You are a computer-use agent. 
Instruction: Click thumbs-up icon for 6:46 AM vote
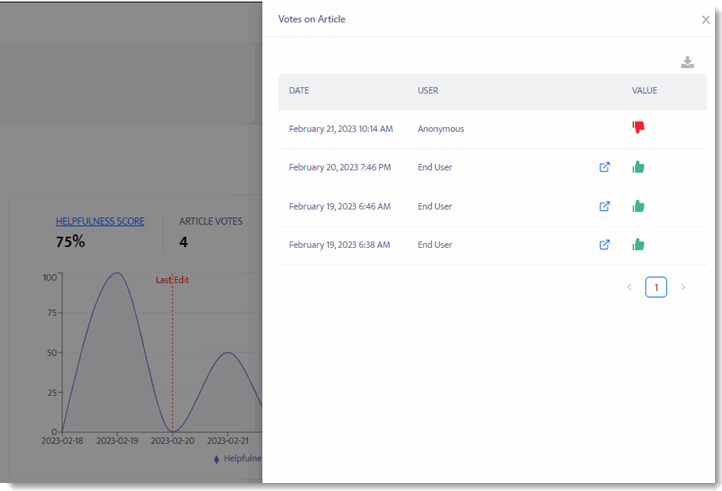point(638,206)
